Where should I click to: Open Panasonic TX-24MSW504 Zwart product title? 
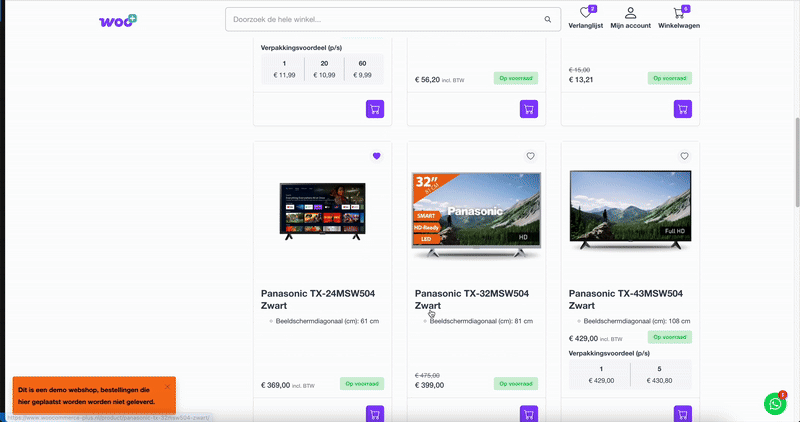317,300
